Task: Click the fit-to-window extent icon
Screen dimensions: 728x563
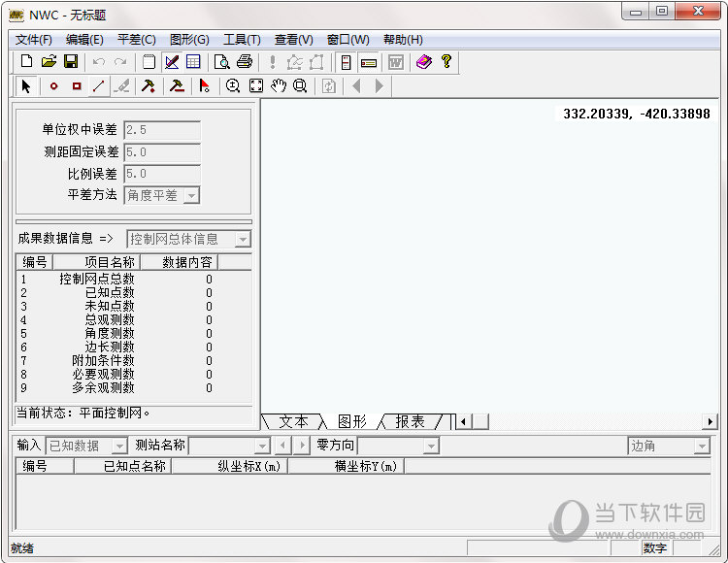Action: [x=256, y=85]
